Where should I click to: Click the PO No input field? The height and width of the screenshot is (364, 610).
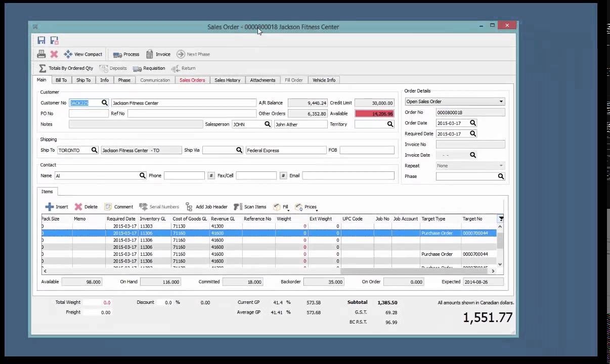(89, 114)
